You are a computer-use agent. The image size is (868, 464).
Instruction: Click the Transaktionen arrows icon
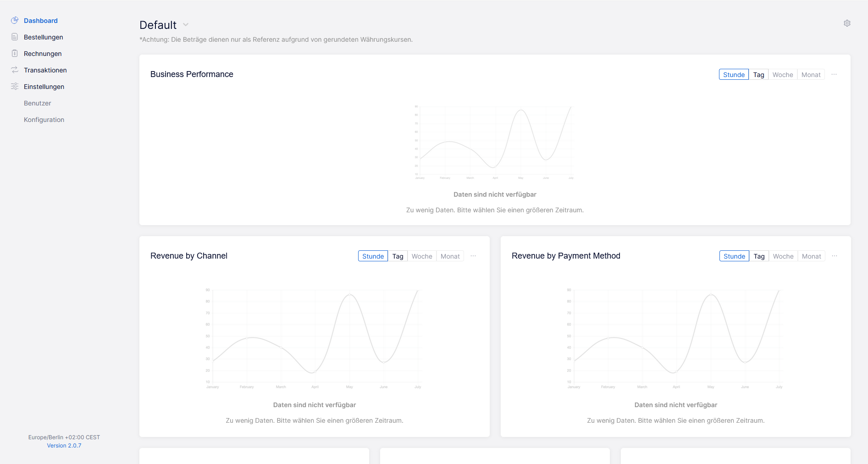coord(15,70)
